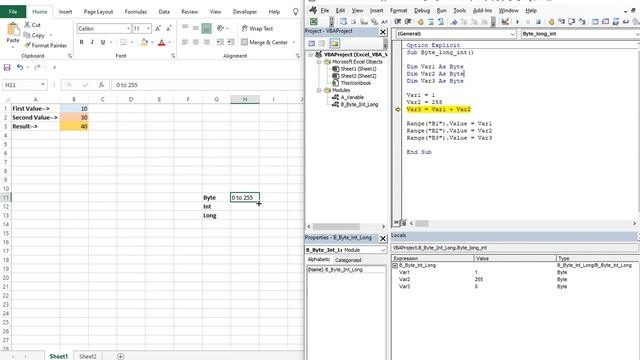Click the Increase Indent icon in Alignment

(231, 42)
